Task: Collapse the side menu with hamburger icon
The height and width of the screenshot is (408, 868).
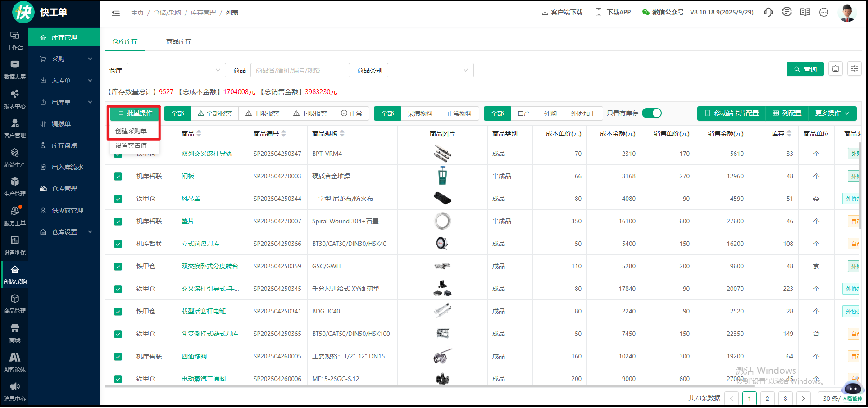Action: [116, 13]
